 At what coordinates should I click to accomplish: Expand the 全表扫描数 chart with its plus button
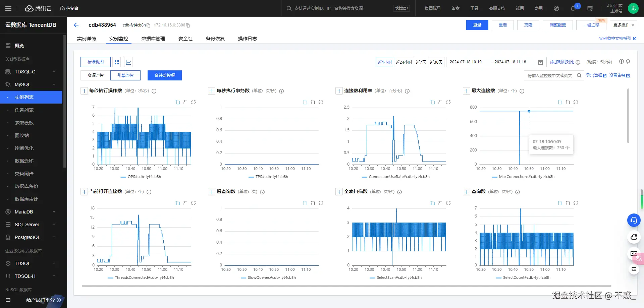coord(339,192)
